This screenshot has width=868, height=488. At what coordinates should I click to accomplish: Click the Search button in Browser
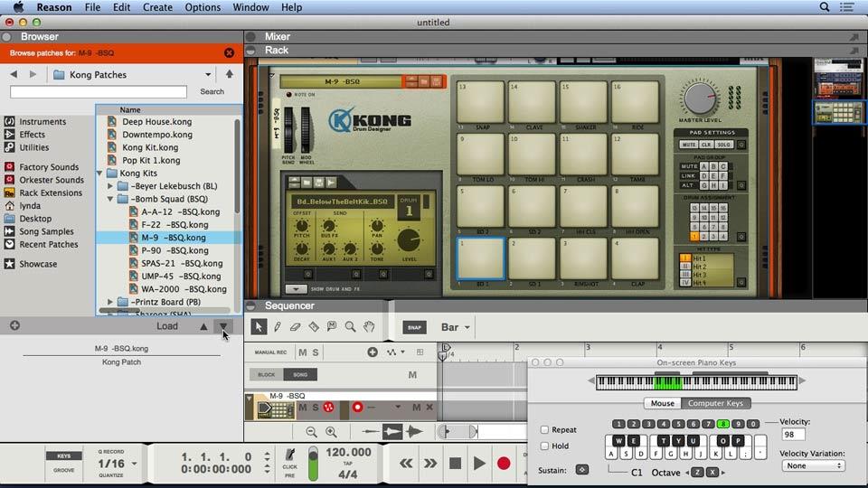[212, 91]
